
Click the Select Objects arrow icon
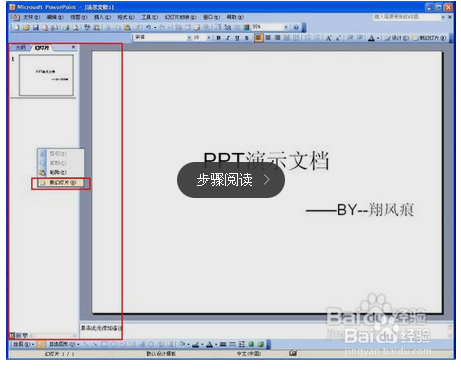point(40,344)
